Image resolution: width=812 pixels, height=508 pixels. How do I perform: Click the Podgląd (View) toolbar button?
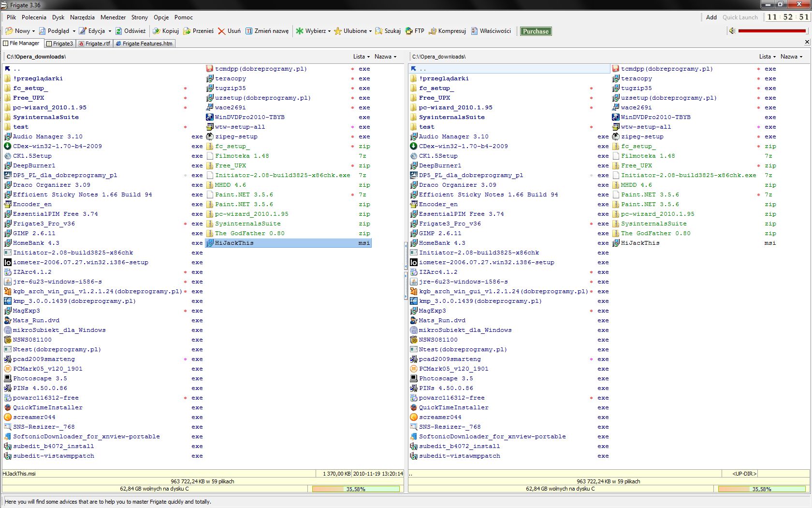pyautogui.click(x=54, y=31)
